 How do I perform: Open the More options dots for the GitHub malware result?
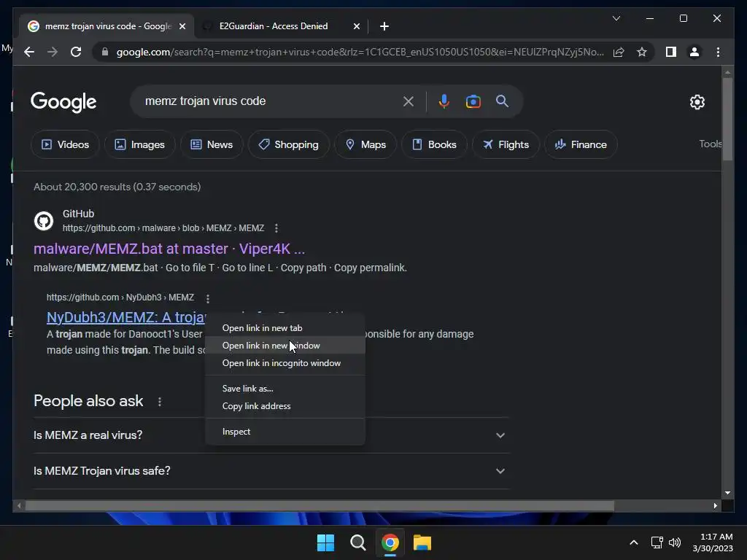(x=276, y=228)
